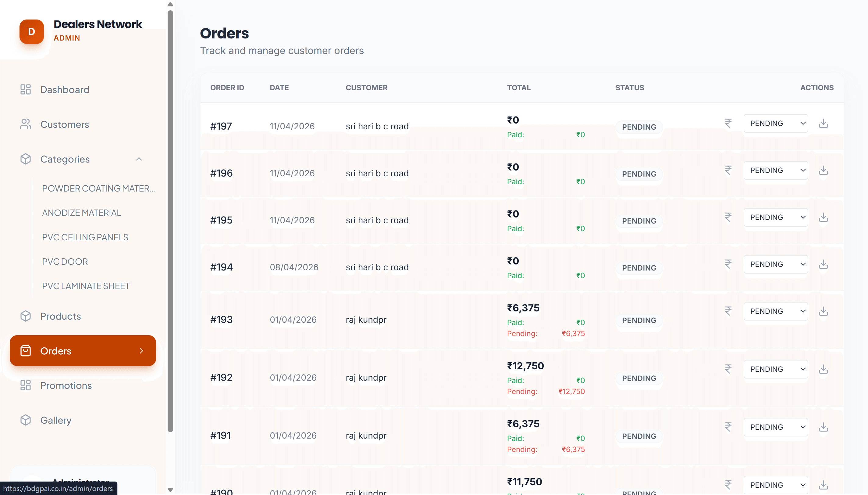Select the Categories cube icon

[x=25, y=159]
